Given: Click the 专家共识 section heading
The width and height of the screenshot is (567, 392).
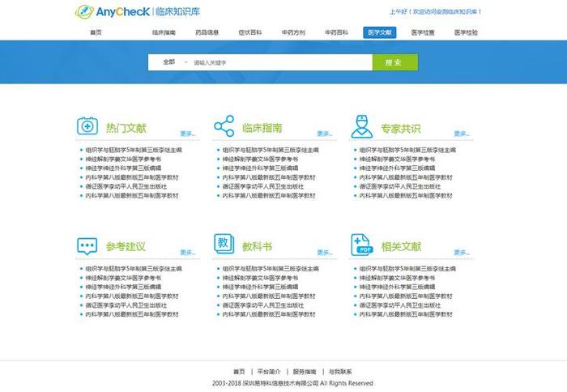Looking at the screenshot, I should click(401, 129).
